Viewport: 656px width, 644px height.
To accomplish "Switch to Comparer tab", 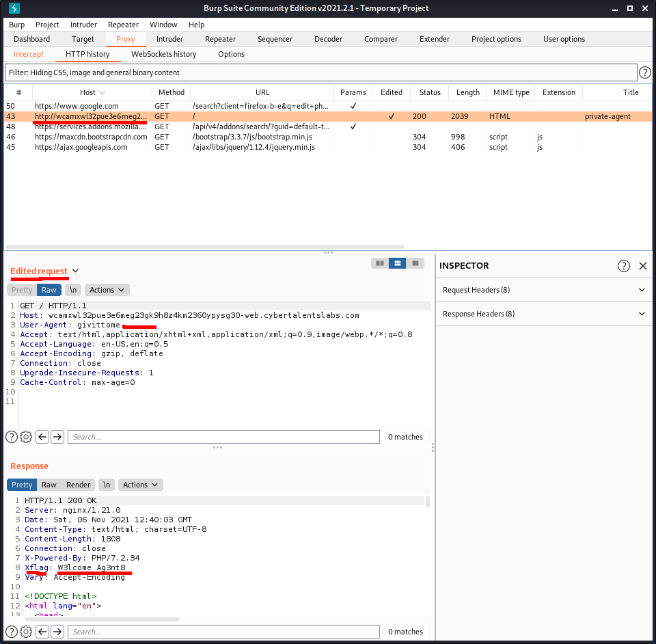I will pos(381,39).
